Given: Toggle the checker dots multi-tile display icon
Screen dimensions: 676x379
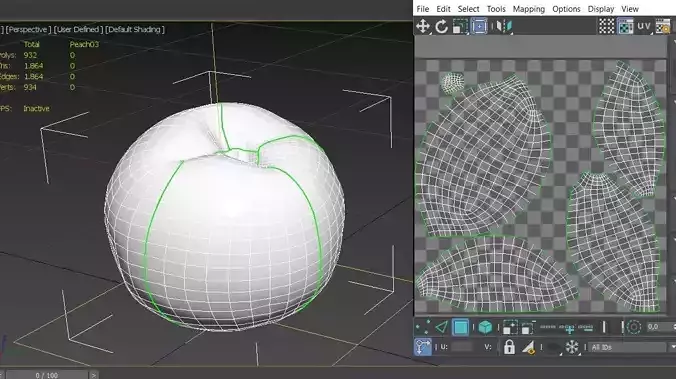Looking at the screenshot, I should [x=606, y=26].
